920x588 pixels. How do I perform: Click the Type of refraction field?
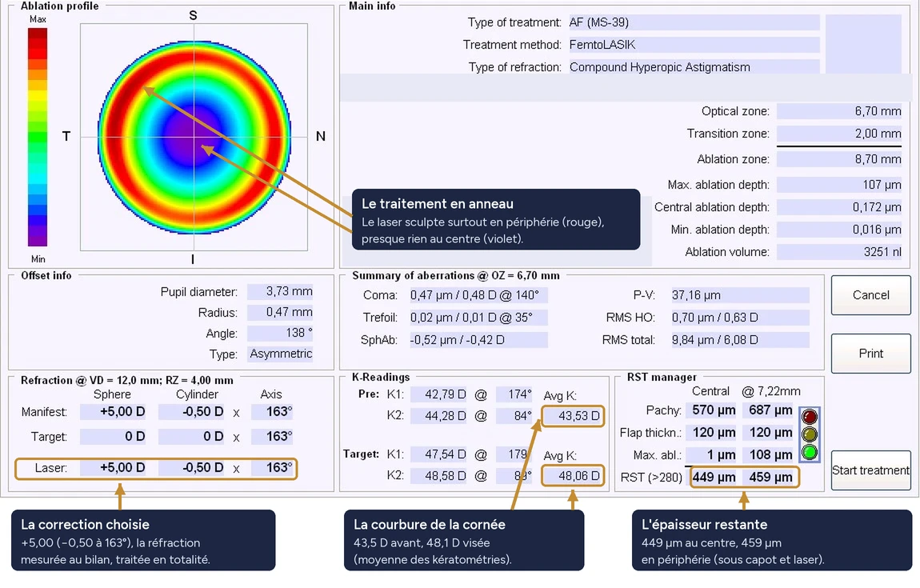tap(694, 67)
